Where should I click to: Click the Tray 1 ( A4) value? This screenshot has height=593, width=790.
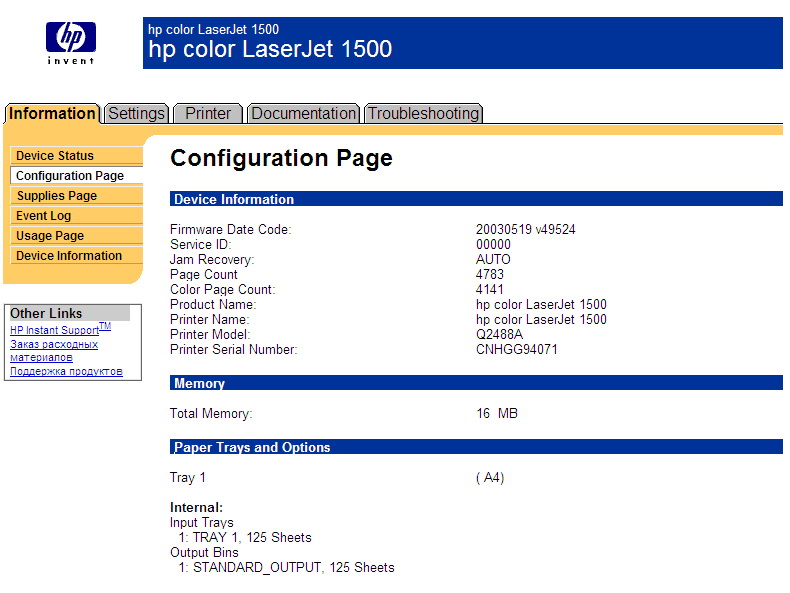coord(490,477)
